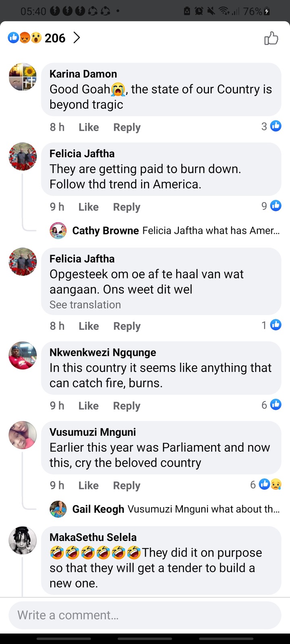View 6 likes on Nkwenkwezi Ngqunge's comment
290x644 pixels.
(x=271, y=405)
